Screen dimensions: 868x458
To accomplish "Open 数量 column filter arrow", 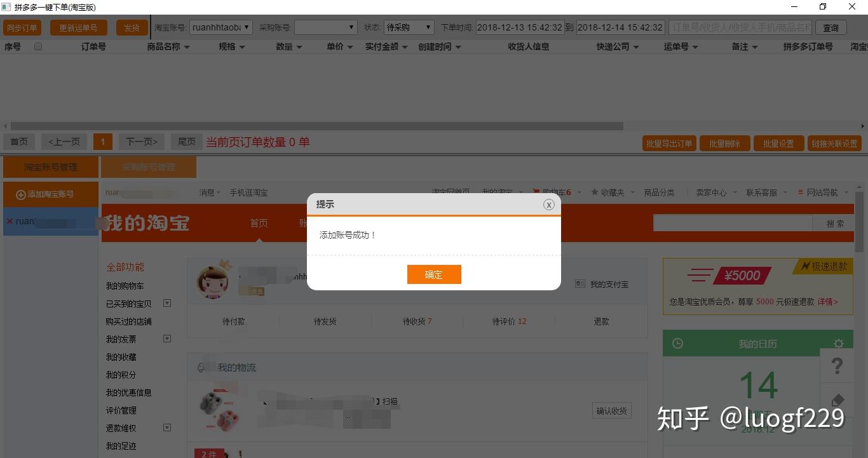I will click(299, 47).
